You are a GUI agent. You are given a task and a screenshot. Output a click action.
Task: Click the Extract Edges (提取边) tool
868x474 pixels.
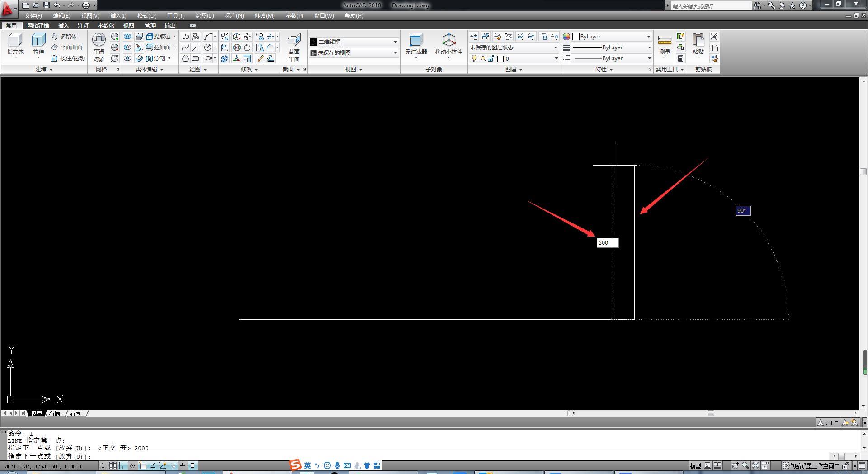point(159,36)
